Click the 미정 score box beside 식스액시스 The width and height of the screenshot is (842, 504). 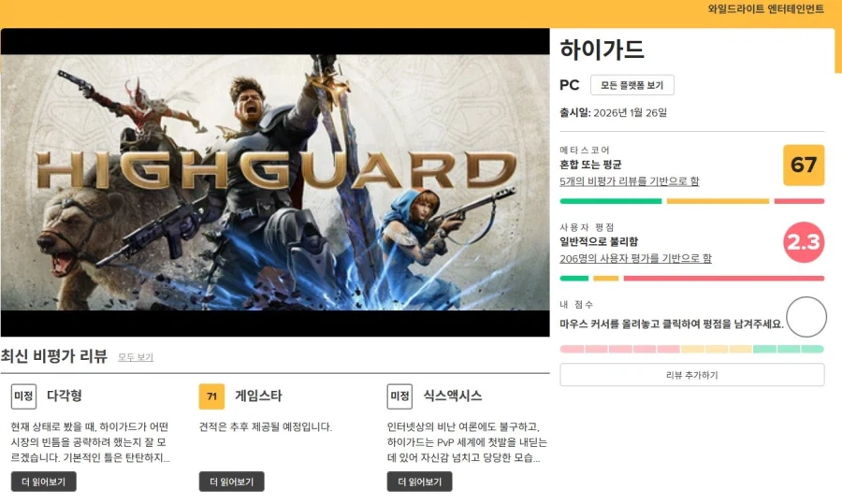399,396
